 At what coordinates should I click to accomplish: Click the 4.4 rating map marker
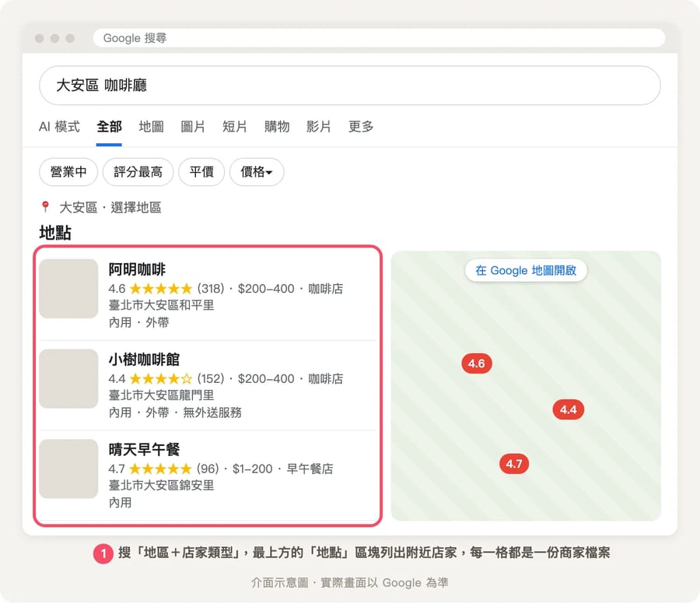(x=568, y=409)
